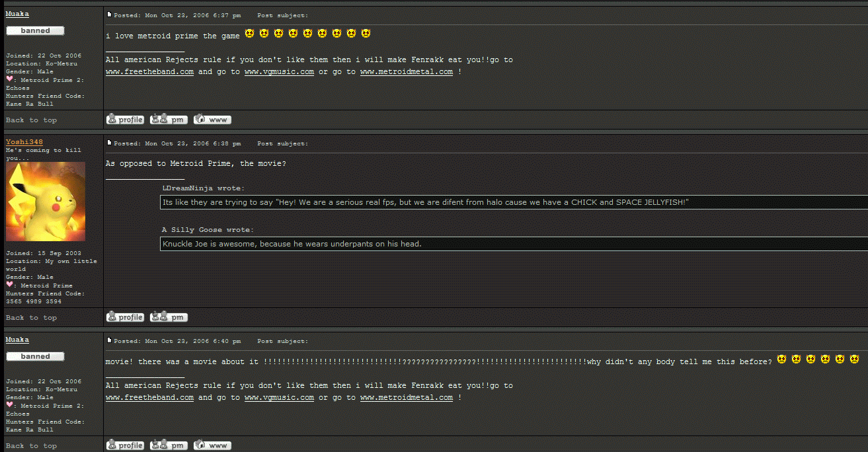Open www.vgmusic.com in the 6:37 pm post signature
Screen dimensions: 868x452
pos(279,72)
